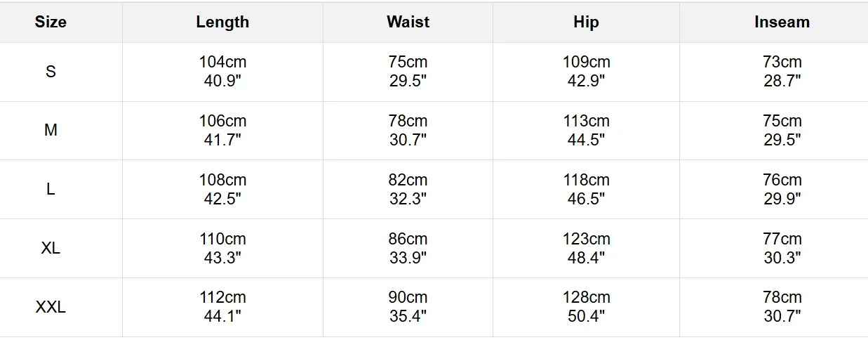The image size is (868, 340).
Task: Select the L size row label
Action: pos(51,190)
